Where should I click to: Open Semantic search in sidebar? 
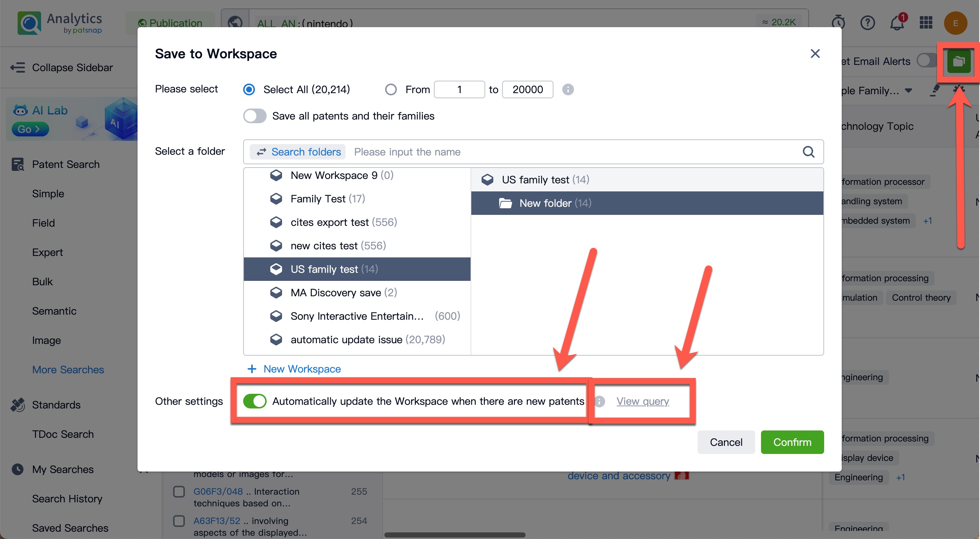tap(54, 311)
